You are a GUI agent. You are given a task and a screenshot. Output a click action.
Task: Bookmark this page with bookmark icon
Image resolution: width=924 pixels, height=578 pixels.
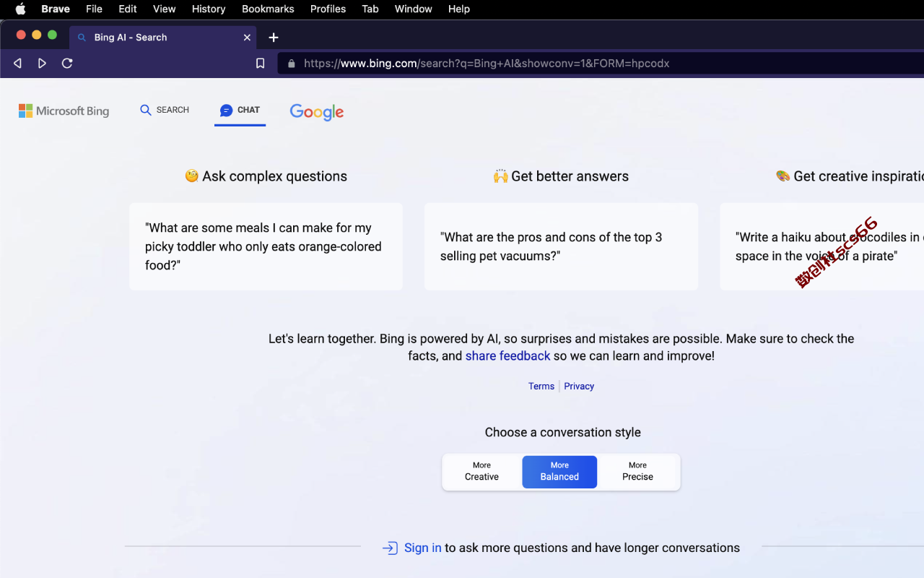[x=261, y=64]
